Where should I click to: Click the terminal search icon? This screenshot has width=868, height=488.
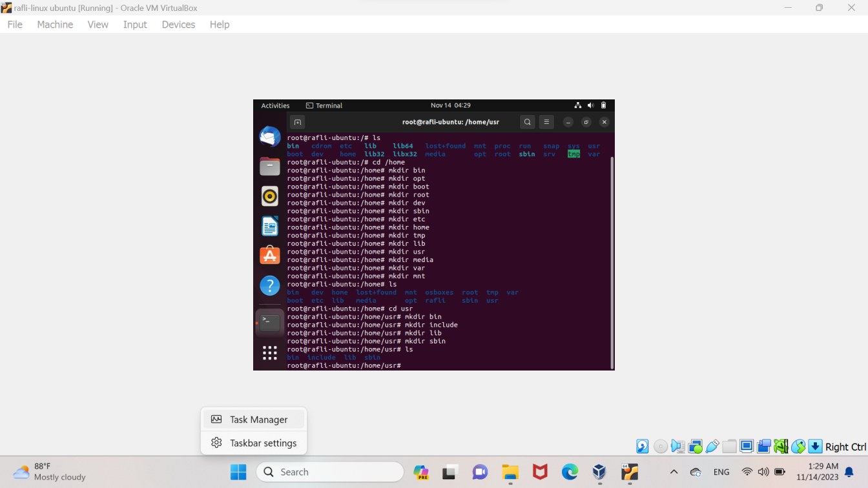(x=528, y=122)
